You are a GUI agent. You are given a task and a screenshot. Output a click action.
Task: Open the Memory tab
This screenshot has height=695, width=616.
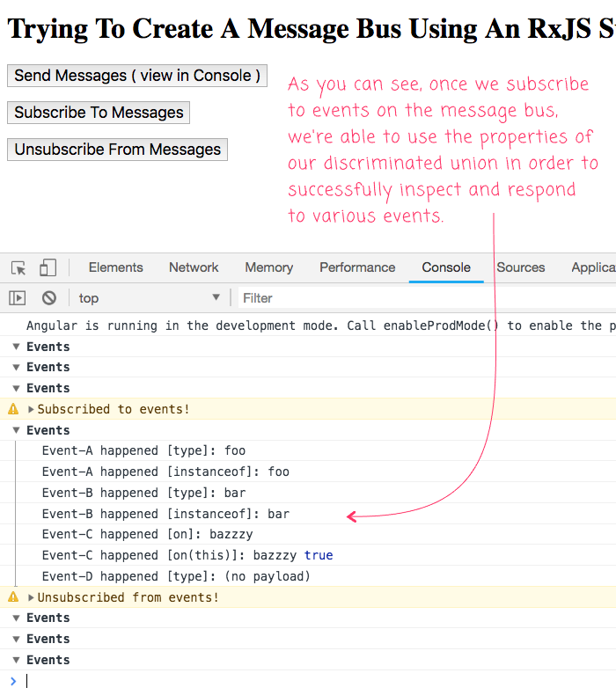pyautogui.click(x=268, y=267)
